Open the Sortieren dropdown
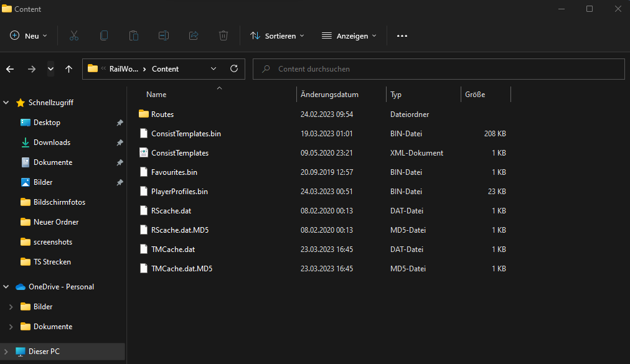Viewport: 630px width, 364px height. [277, 36]
